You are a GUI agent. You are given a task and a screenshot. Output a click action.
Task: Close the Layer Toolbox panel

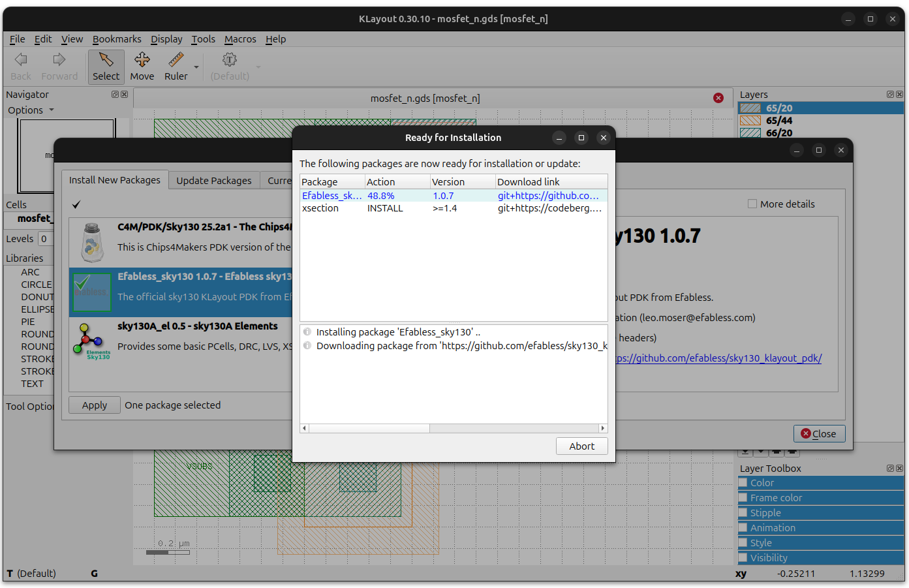899,469
